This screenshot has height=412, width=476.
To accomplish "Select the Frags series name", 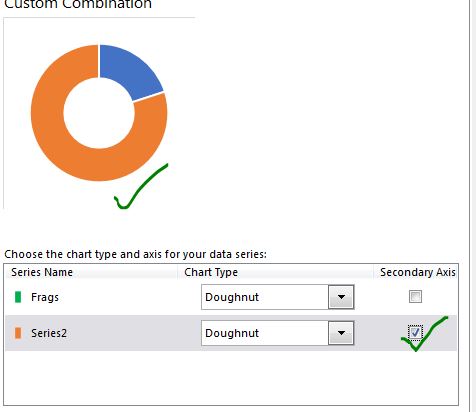I will point(45,297).
